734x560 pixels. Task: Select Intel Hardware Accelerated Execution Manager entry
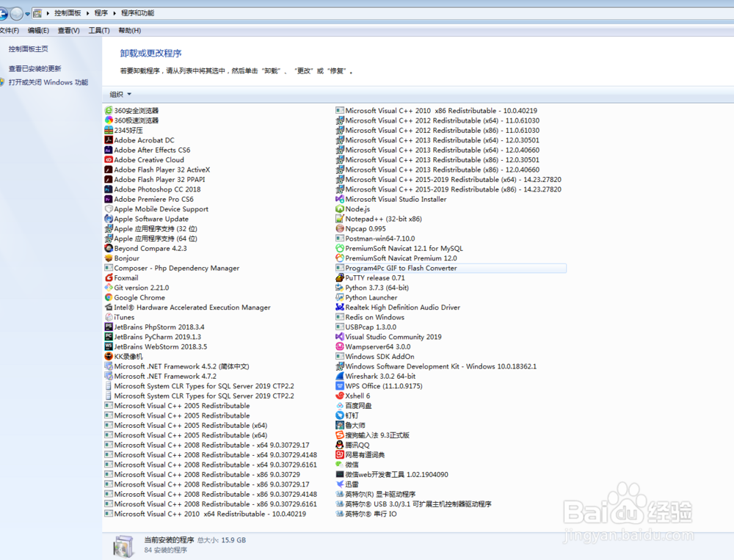(188, 308)
